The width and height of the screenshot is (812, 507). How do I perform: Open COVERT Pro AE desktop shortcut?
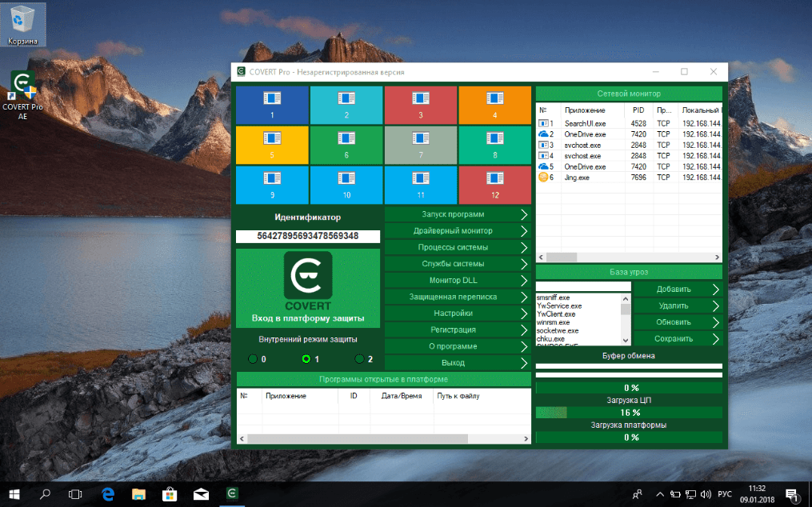pyautogui.click(x=22, y=94)
